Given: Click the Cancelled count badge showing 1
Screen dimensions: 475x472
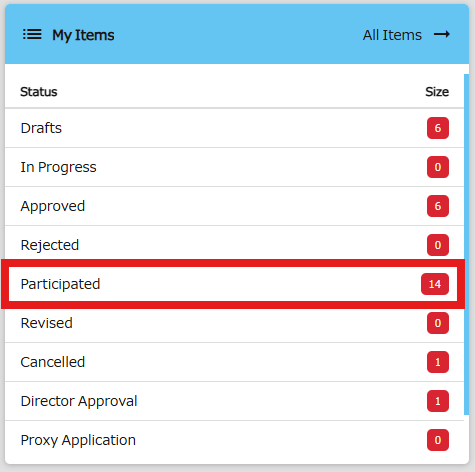Looking at the screenshot, I should pos(438,362).
